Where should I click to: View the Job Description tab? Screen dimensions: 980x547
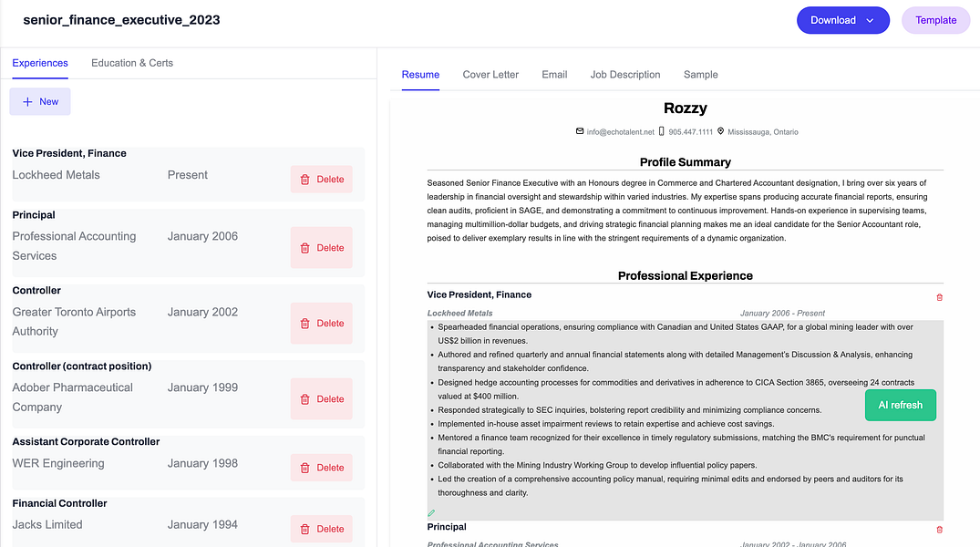[625, 75]
